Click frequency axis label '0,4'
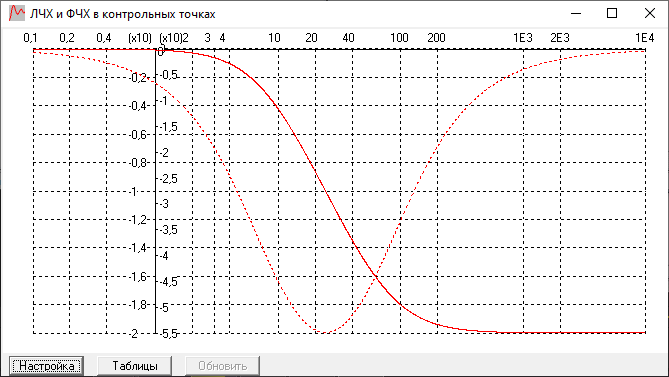 pos(104,38)
